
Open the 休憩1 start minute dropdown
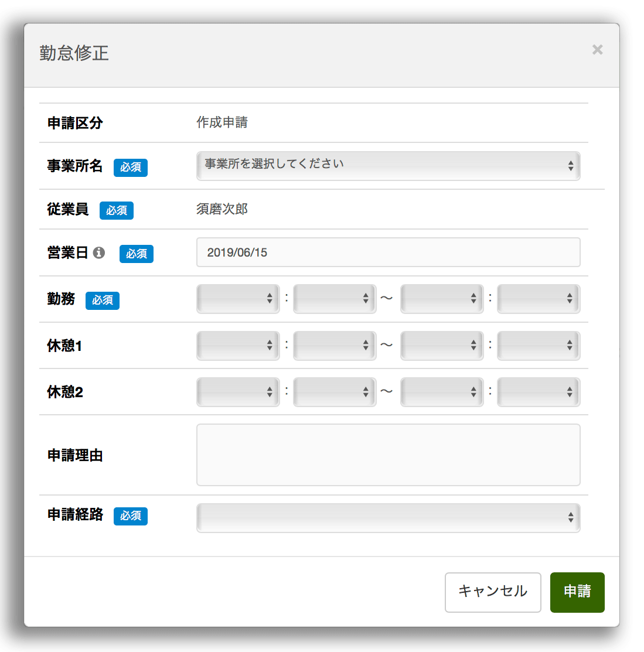(x=334, y=346)
